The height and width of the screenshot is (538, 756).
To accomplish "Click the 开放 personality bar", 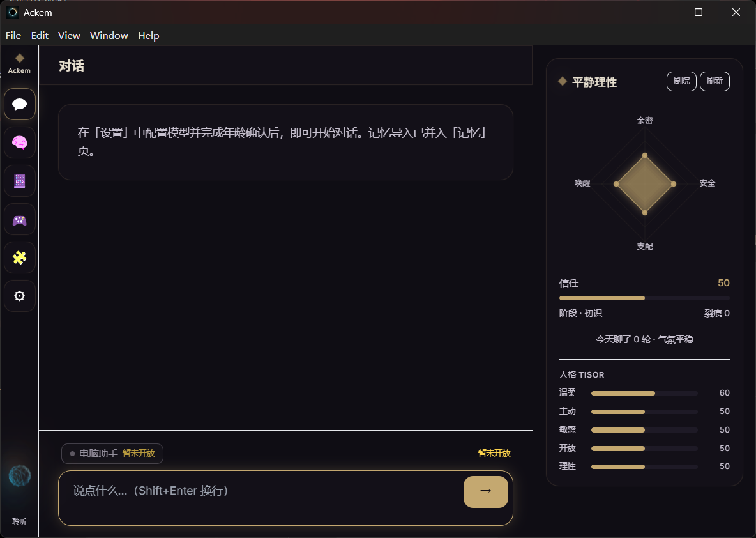I will [x=644, y=449].
